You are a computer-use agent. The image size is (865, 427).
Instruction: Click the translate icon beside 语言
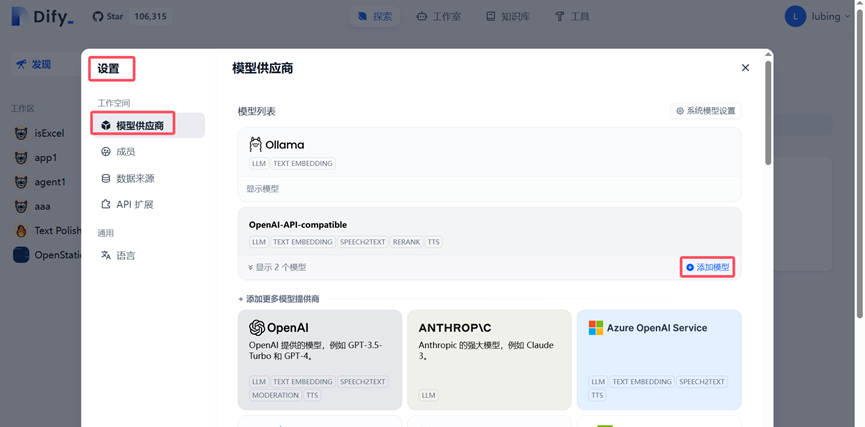click(x=106, y=255)
